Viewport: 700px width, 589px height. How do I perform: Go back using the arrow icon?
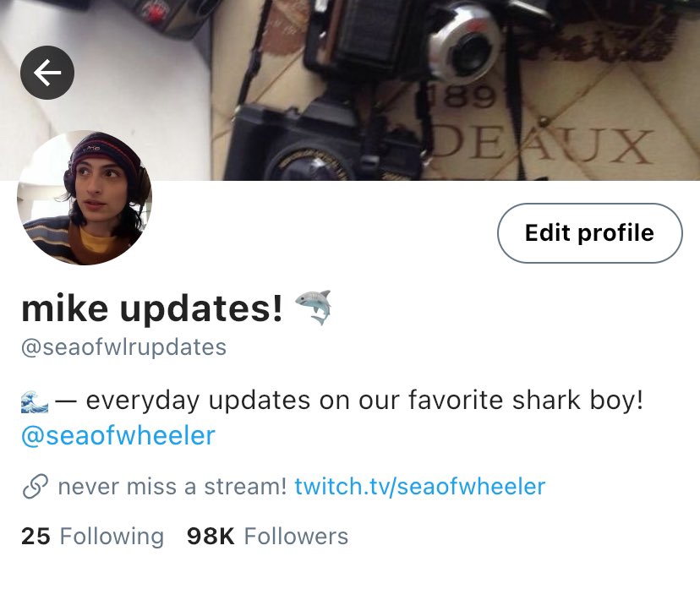tap(47, 73)
